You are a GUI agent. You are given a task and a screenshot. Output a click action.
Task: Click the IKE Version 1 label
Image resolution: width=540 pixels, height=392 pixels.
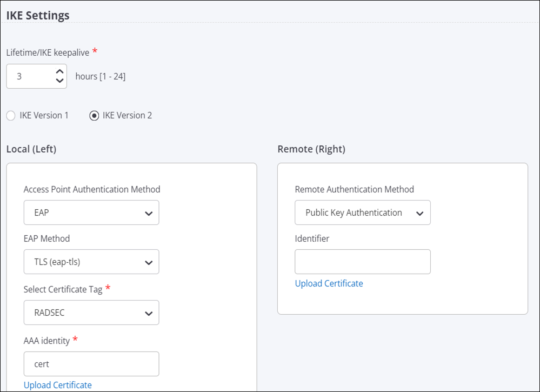[44, 115]
